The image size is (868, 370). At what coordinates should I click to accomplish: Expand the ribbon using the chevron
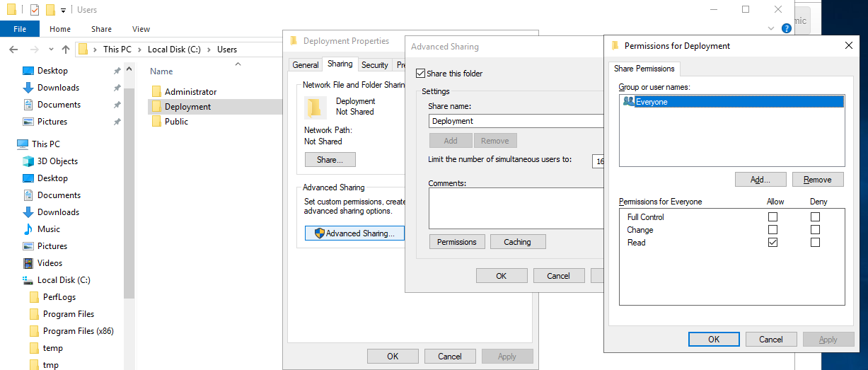coord(772,29)
